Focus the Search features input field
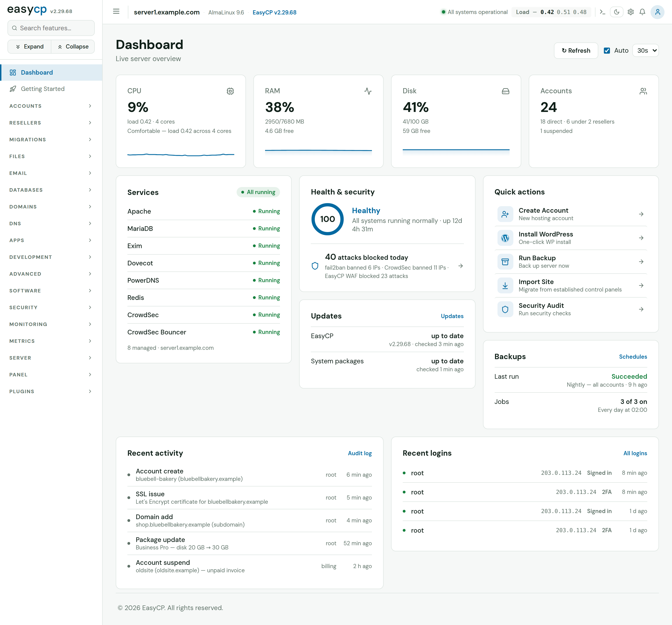 [51, 28]
